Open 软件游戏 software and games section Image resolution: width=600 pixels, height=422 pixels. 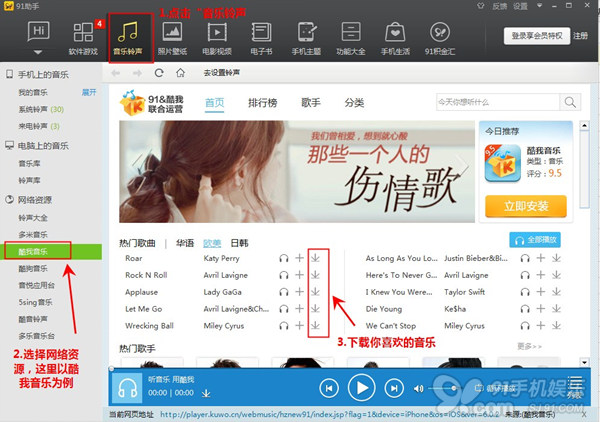tap(83, 37)
